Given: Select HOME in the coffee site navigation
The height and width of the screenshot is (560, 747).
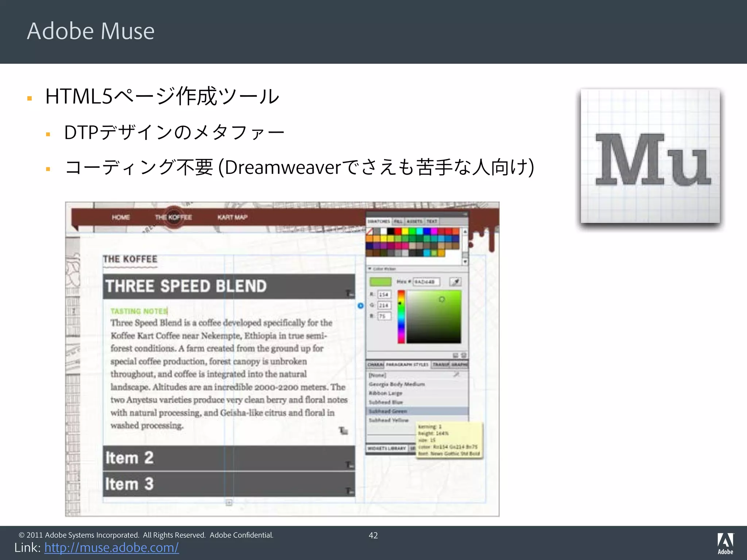Looking at the screenshot, I should (x=121, y=217).
